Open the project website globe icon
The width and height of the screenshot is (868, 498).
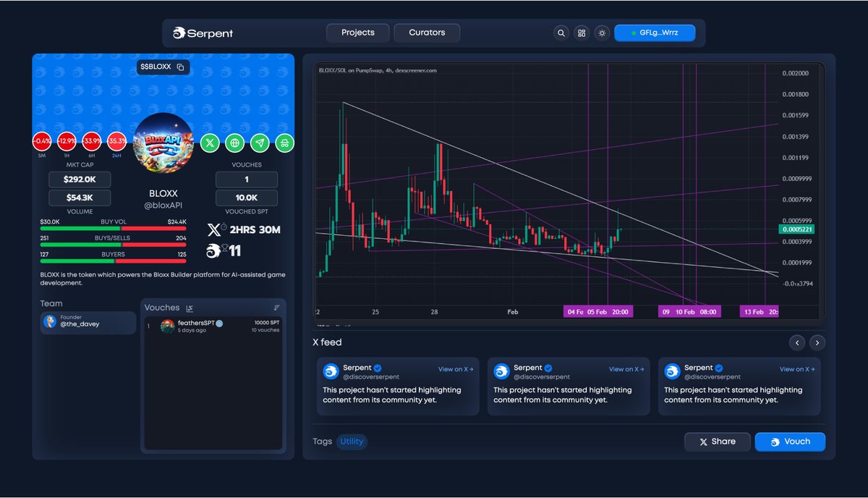click(234, 143)
